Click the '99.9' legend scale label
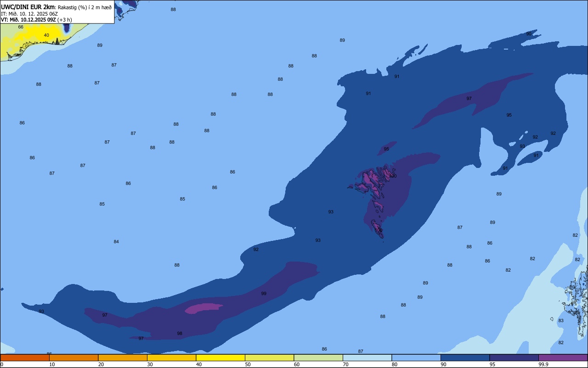The height and width of the screenshot is (368, 588). (x=543, y=364)
